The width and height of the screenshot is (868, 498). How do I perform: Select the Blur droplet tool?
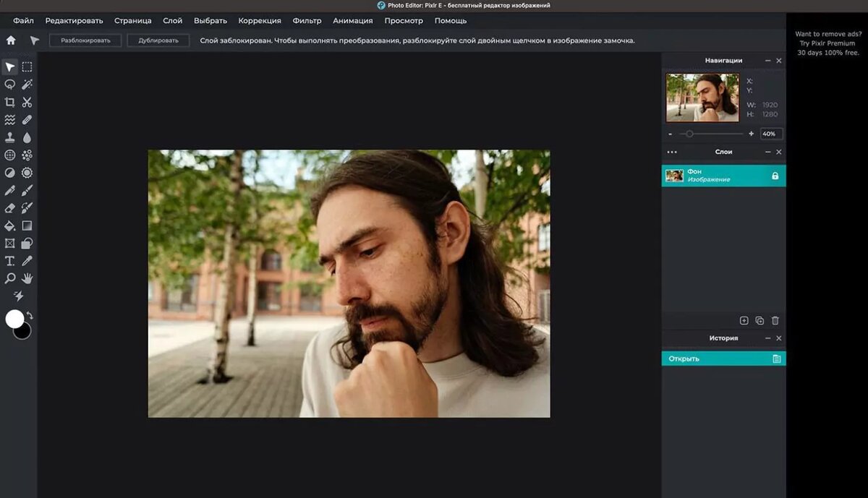(x=27, y=137)
